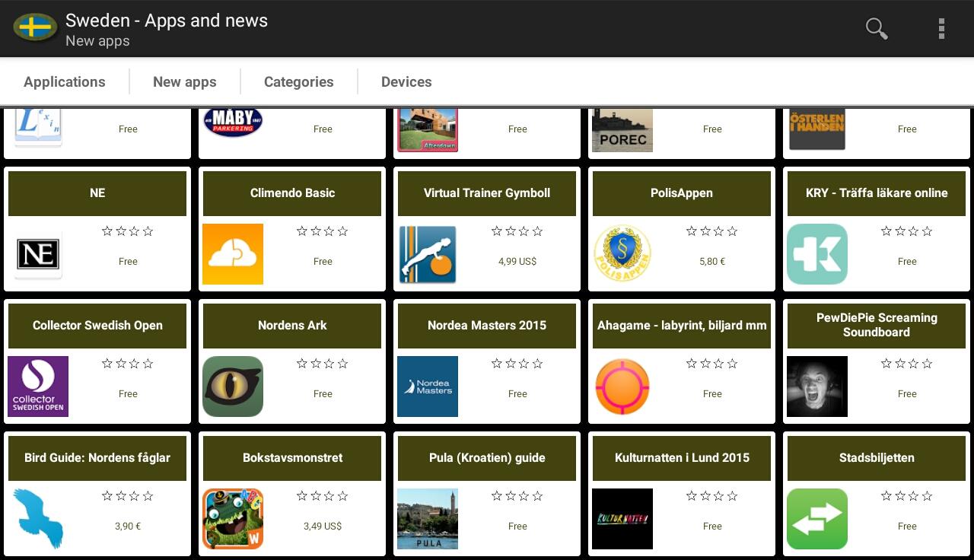Tap the Måby Parkering logo icon
This screenshot has height=560, width=974.
click(x=233, y=123)
